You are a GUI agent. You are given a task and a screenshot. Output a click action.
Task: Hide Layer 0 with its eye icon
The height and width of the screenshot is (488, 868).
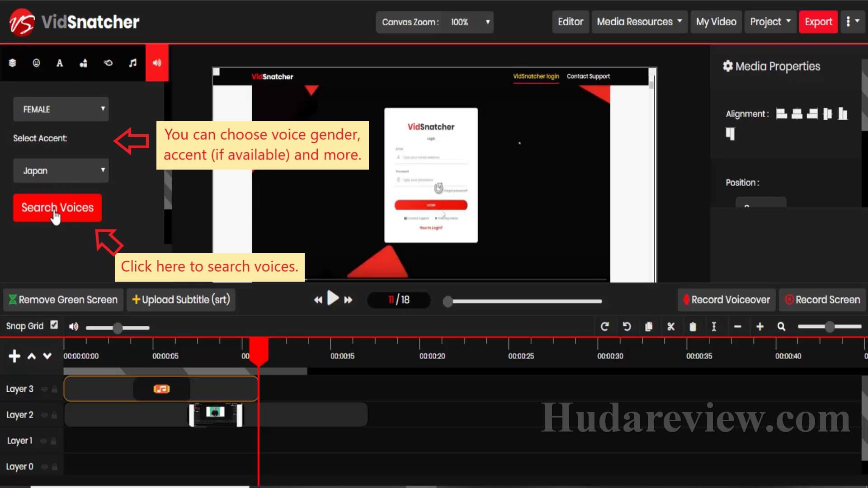click(44, 466)
